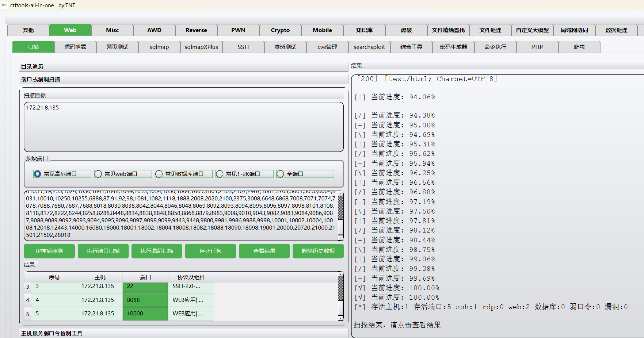Screen dimensions: 644x338
Task: Switch to the 网页测试 sub-tab
Action: (x=117, y=47)
